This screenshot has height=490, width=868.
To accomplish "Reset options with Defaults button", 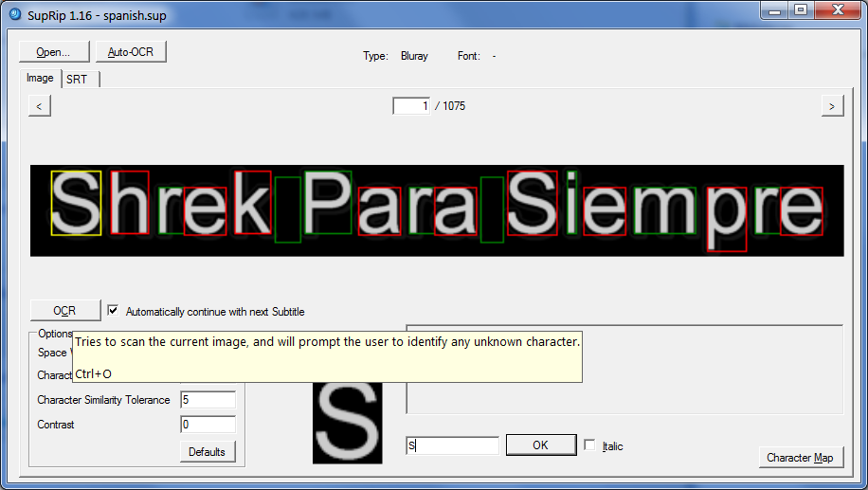I will coord(208,452).
